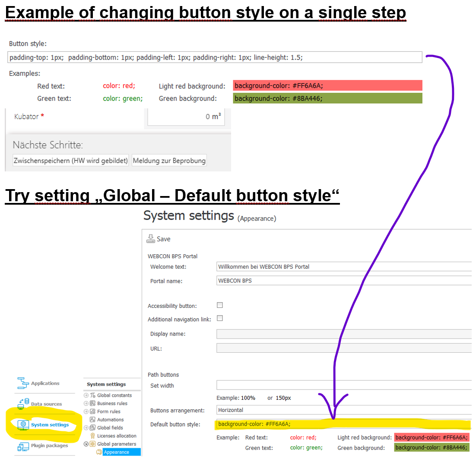The height and width of the screenshot is (462, 476).
Task: Click the Save disk icon
Action: point(151,239)
